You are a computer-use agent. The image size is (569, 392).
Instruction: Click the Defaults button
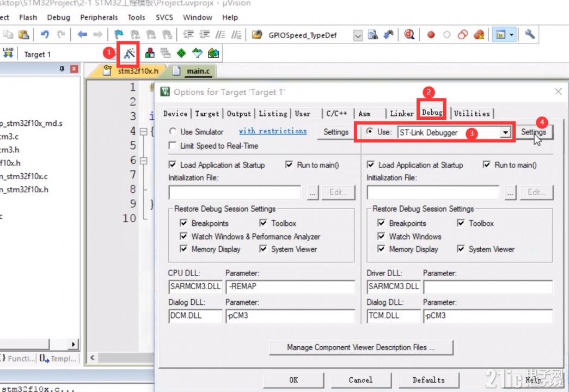[x=429, y=380]
